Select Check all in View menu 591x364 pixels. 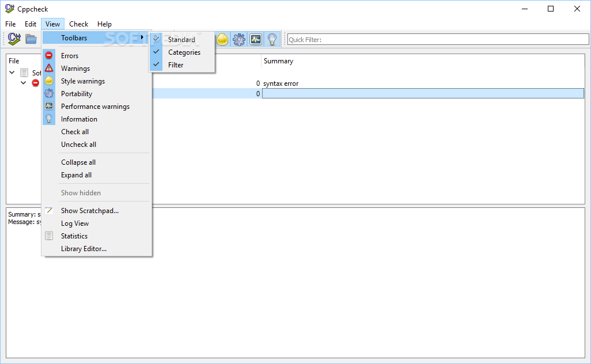(x=97, y=132)
